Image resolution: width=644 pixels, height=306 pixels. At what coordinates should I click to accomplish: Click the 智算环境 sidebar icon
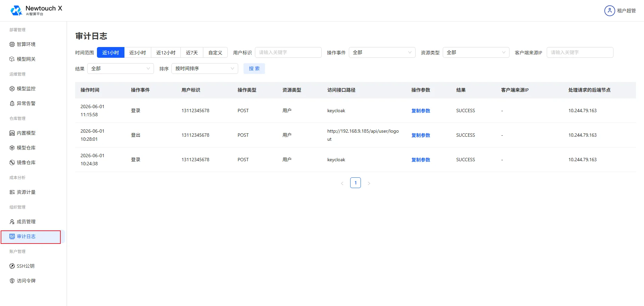pos(12,44)
